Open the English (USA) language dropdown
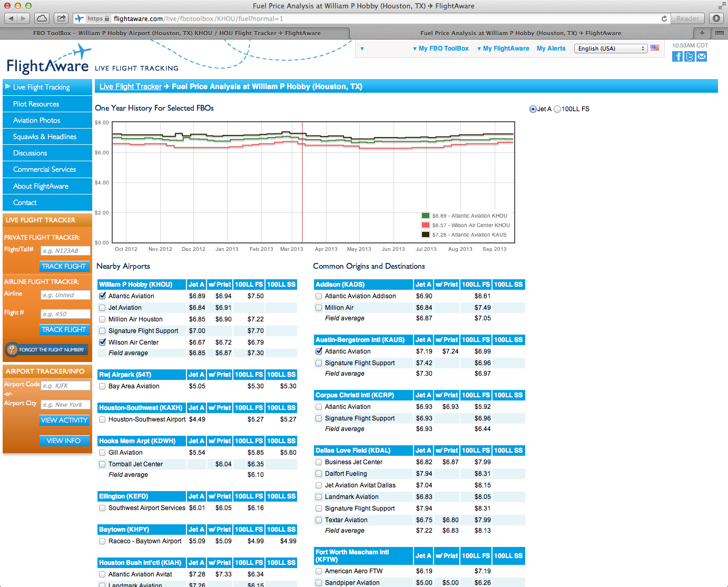Image resolution: width=728 pixels, height=587 pixels. 611,48
